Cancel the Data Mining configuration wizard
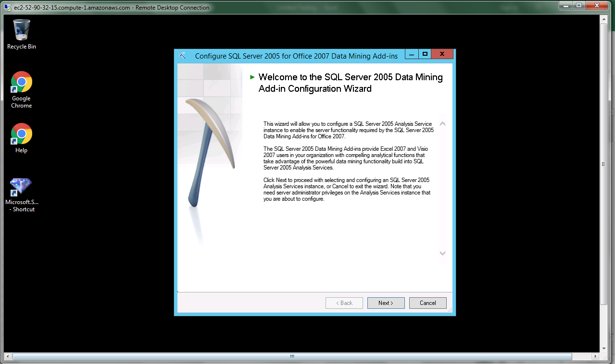 click(427, 303)
